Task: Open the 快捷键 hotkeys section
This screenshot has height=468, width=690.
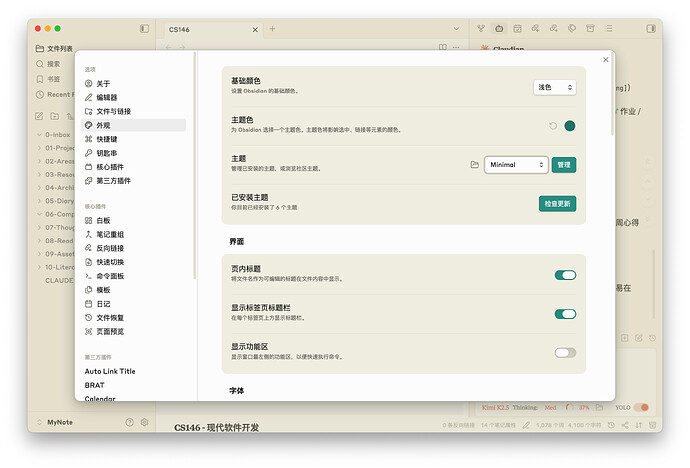Action: coord(133,139)
